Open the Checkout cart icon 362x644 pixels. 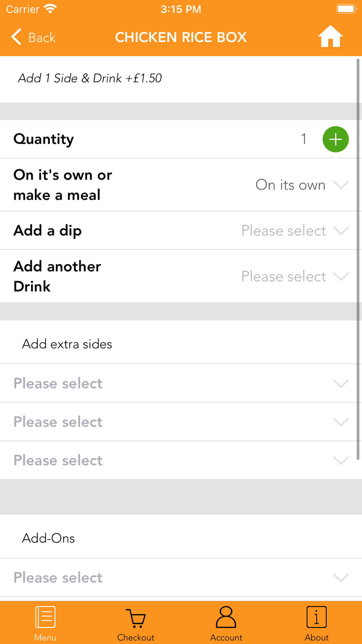[x=136, y=618]
